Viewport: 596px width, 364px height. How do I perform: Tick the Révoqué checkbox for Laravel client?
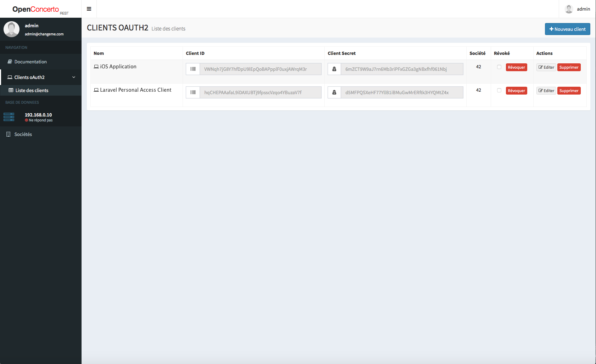(x=499, y=90)
